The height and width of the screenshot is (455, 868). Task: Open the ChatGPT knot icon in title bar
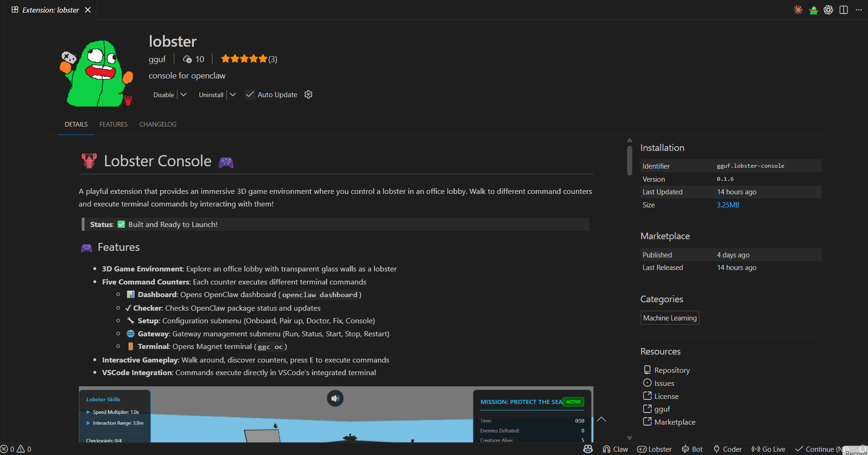click(x=828, y=10)
